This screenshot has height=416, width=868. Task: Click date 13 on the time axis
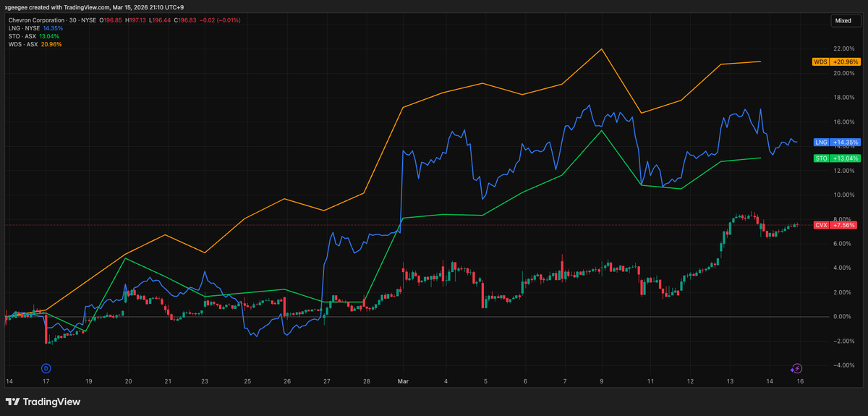point(730,381)
